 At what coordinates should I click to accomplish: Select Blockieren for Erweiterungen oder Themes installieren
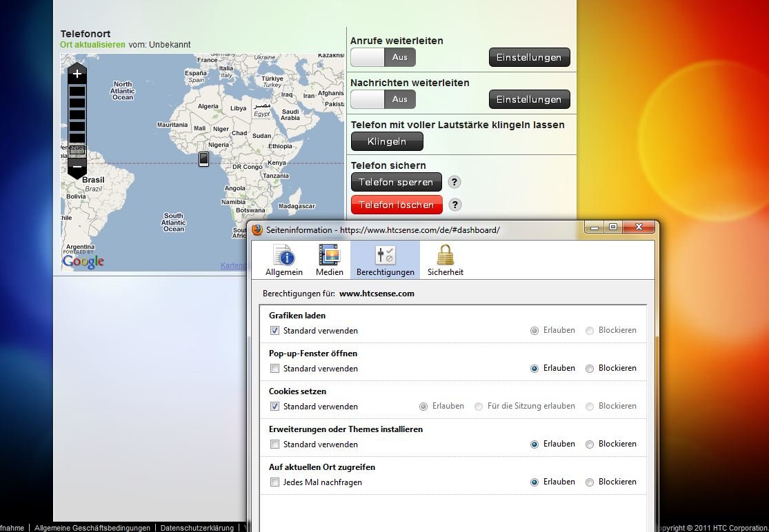coord(590,444)
